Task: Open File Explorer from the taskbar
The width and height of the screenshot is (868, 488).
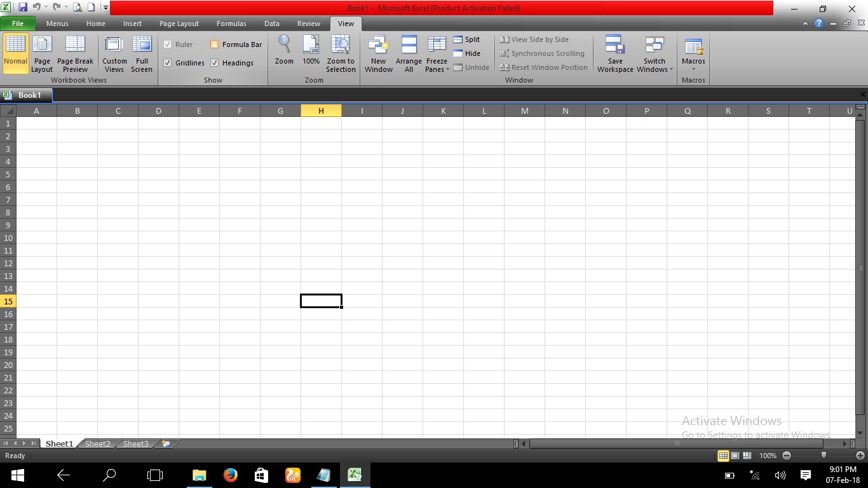Action: [200, 475]
